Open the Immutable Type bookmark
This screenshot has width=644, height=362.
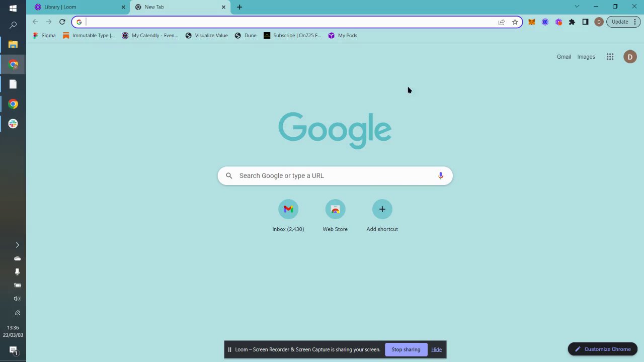89,36
